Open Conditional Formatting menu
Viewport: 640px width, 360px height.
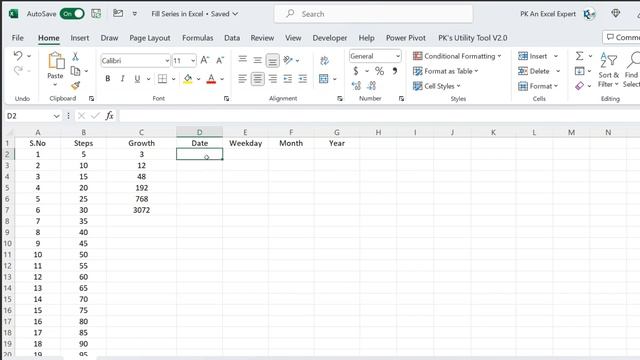(x=457, y=56)
